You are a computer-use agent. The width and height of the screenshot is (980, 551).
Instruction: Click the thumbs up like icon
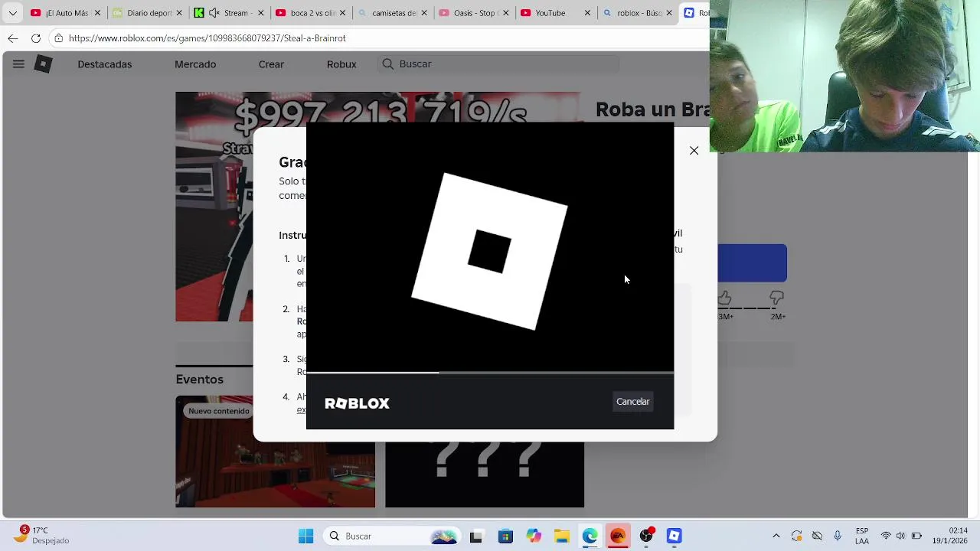pyautogui.click(x=725, y=298)
